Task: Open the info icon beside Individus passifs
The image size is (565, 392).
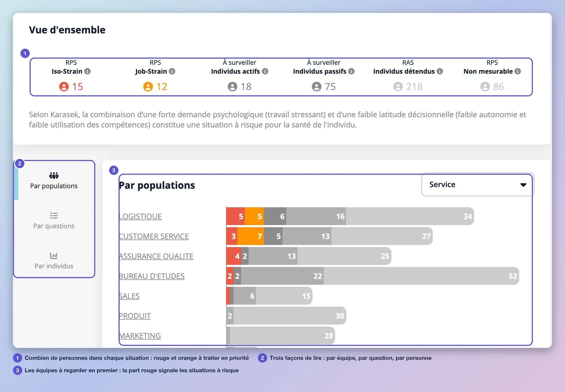Action: point(351,71)
